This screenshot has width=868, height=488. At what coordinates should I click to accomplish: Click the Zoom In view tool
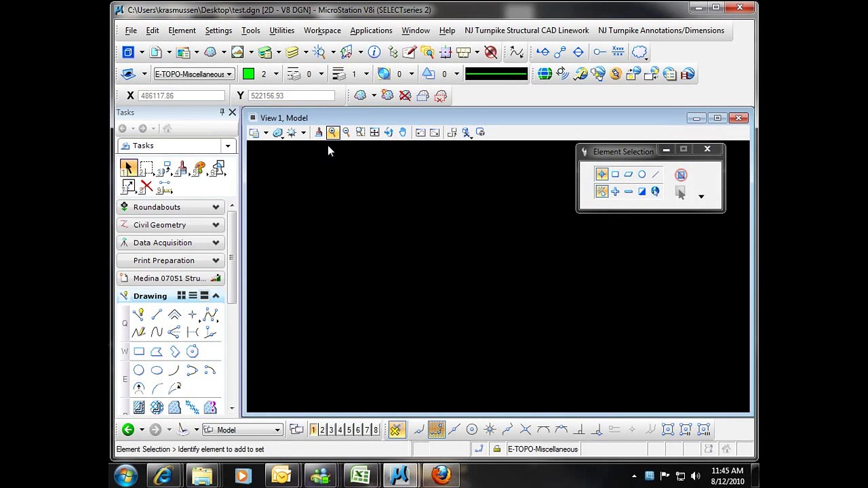[x=332, y=133]
